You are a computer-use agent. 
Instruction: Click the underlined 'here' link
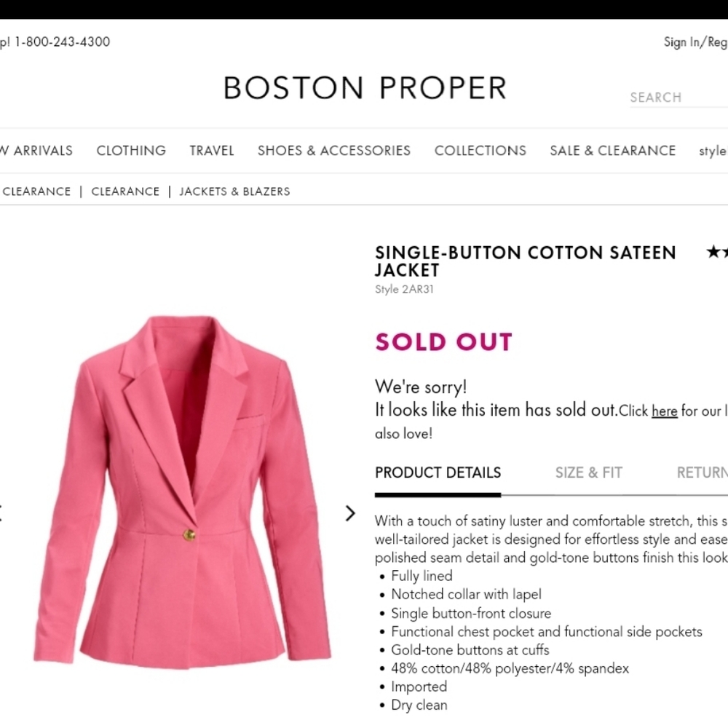tap(664, 411)
